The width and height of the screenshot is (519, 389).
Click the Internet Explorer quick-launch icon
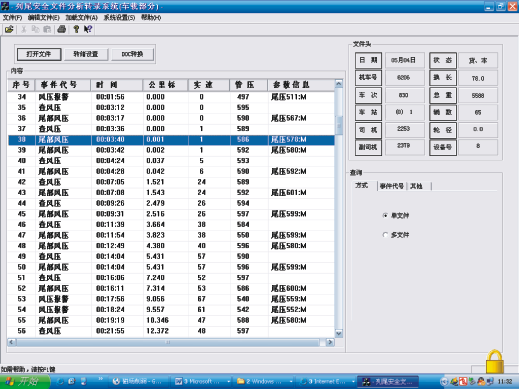61,381
